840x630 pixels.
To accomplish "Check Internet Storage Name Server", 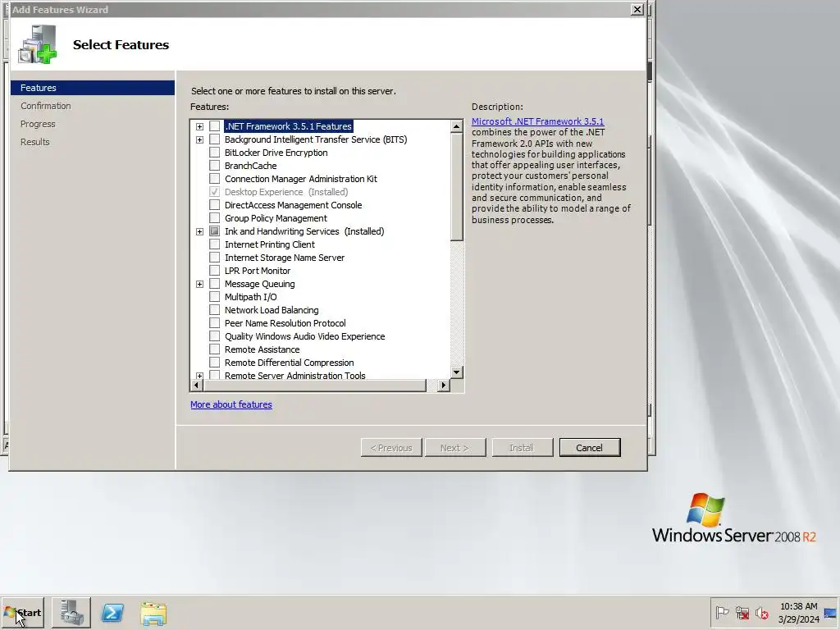I will 214,257.
